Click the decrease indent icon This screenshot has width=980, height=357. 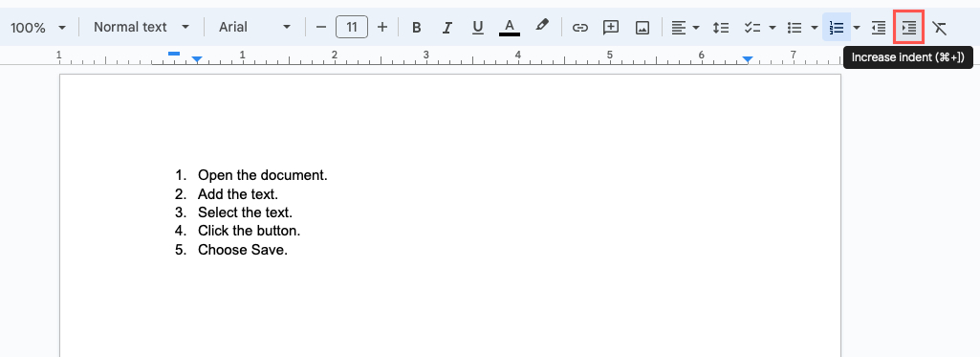click(x=879, y=28)
